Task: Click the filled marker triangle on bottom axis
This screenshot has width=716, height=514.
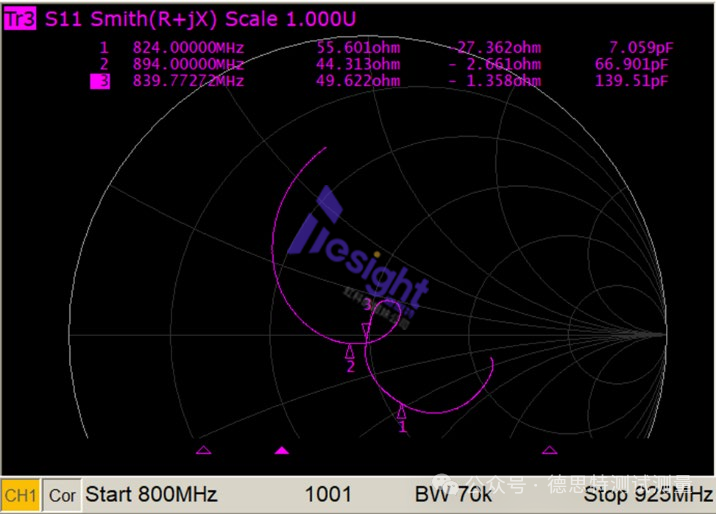Action: [282, 451]
